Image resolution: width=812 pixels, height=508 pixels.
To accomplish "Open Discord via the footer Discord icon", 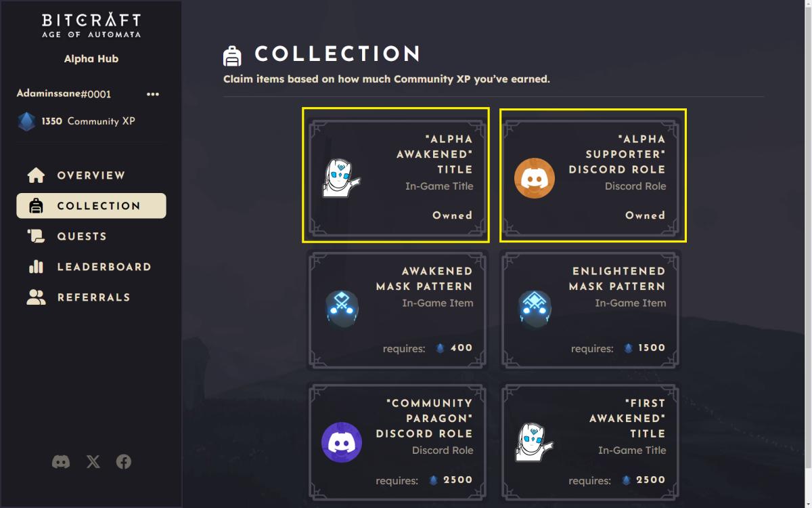I will (x=61, y=461).
